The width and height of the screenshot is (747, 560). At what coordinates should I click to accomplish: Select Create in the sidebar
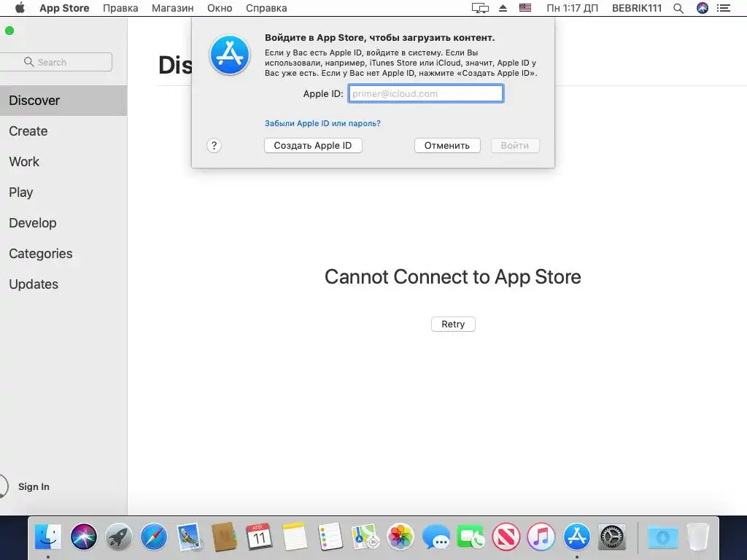[63, 131]
